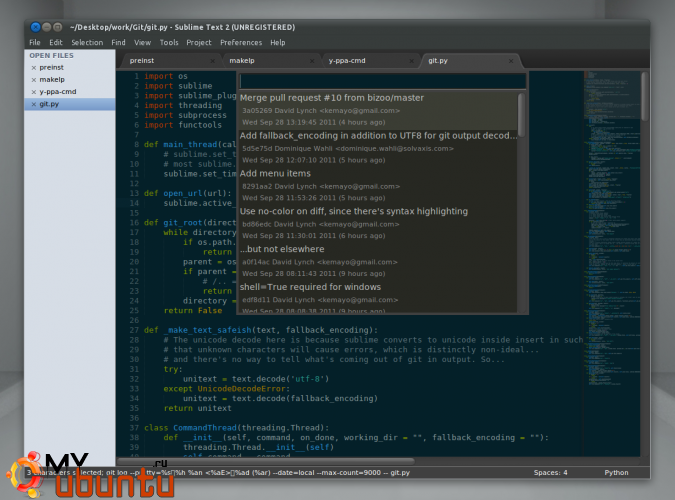The height and width of the screenshot is (500, 675).
Task: Maximize the Sublime Text window
Action: click(x=57, y=27)
